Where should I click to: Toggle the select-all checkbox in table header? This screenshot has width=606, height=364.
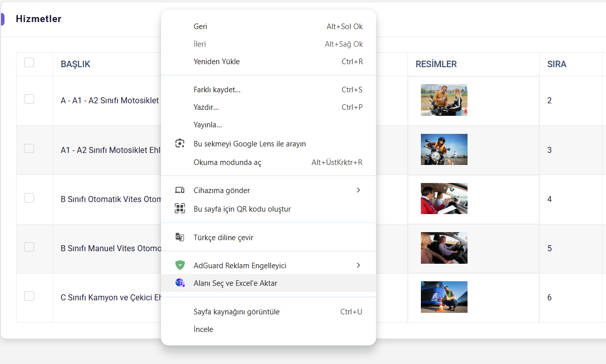pos(29,62)
